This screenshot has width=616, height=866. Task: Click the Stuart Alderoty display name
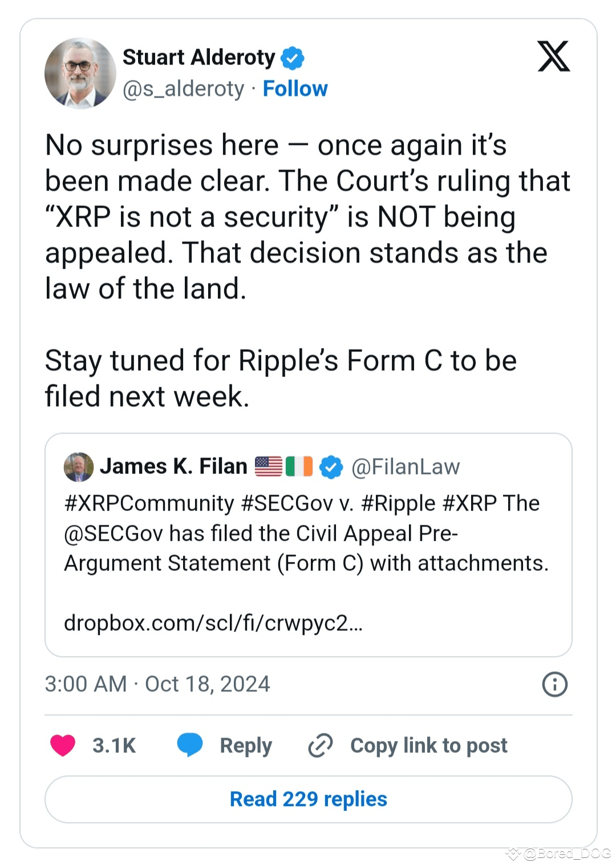pos(198,58)
